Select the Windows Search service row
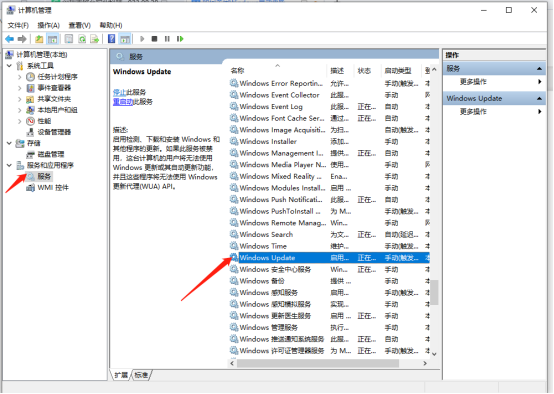This screenshot has width=554, height=394. 329,235
